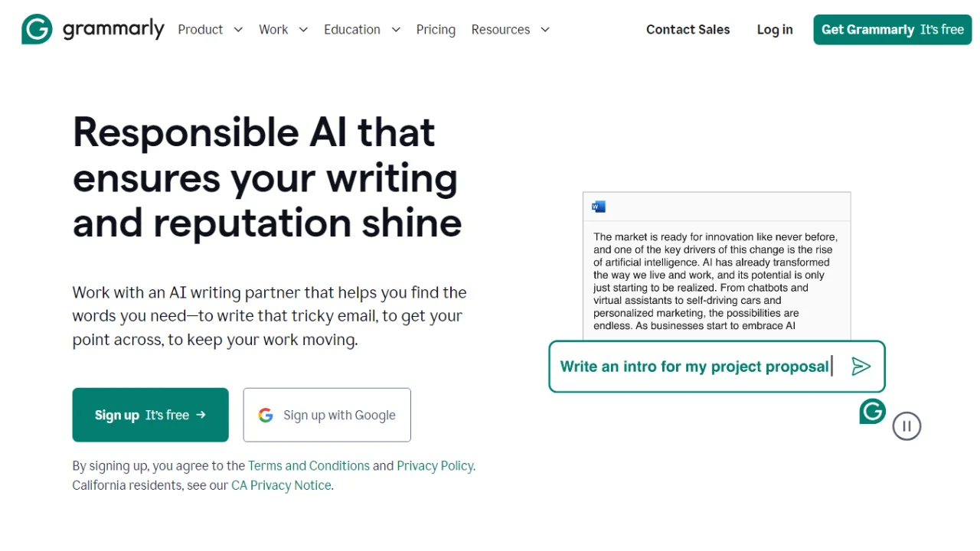Viewport: 980px width, 551px height.
Task: Select the Google icon on the sign up option
Action: (x=265, y=415)
